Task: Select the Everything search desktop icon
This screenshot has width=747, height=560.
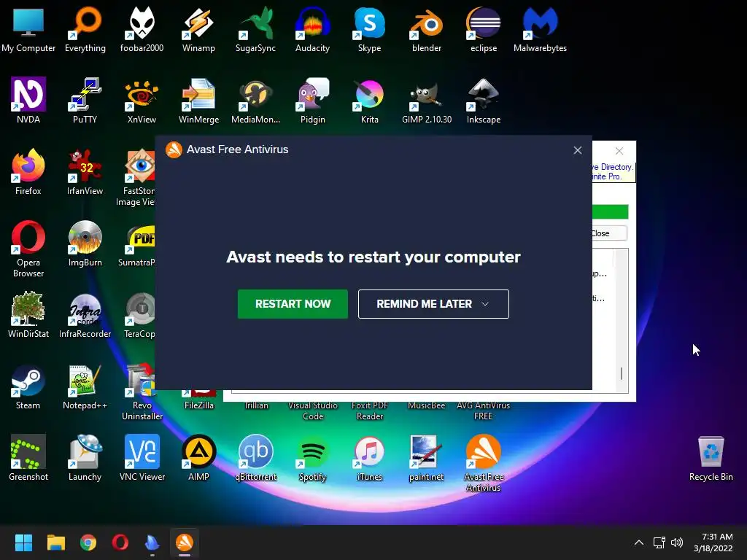Action: [85, 29]
